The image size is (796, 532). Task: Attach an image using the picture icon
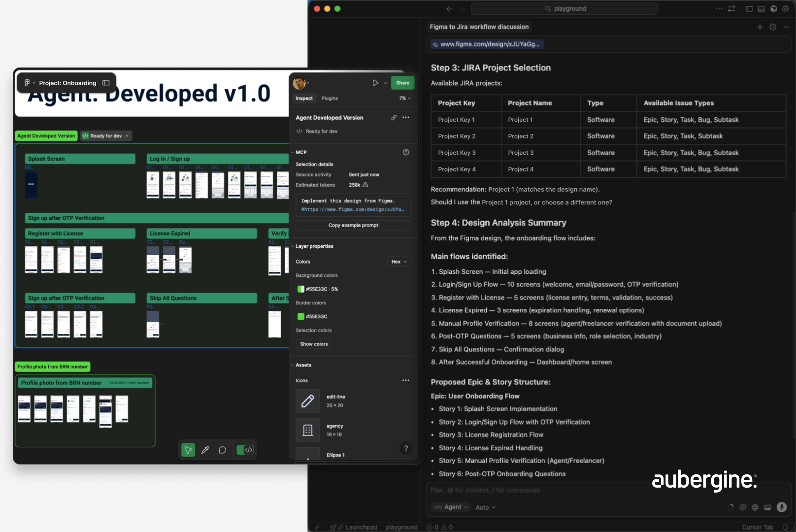click(767, 507)
